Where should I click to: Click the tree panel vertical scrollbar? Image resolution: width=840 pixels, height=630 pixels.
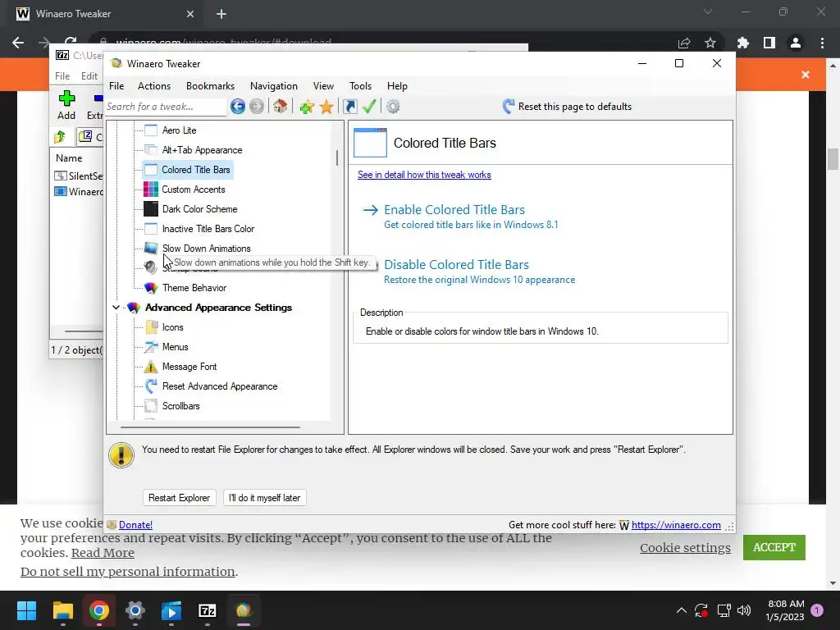(337, 158)
